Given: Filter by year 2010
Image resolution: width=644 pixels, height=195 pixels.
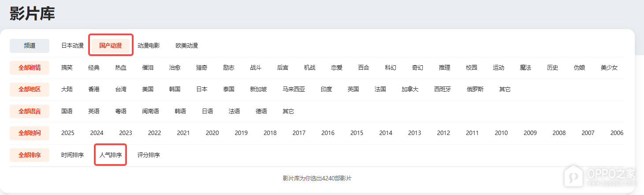Looking at the screenshot, I should click(x=501, y=133).
